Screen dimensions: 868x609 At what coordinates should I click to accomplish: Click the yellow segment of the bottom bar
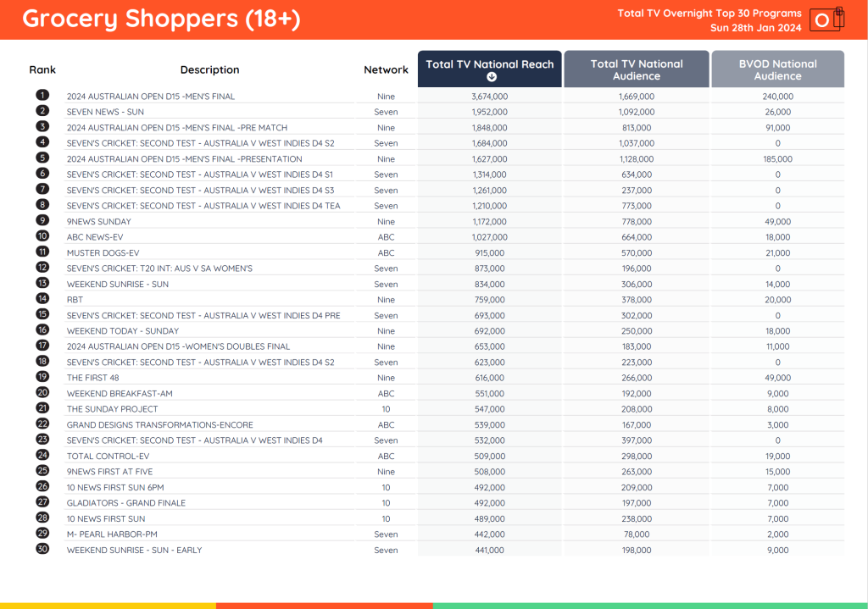108,606
